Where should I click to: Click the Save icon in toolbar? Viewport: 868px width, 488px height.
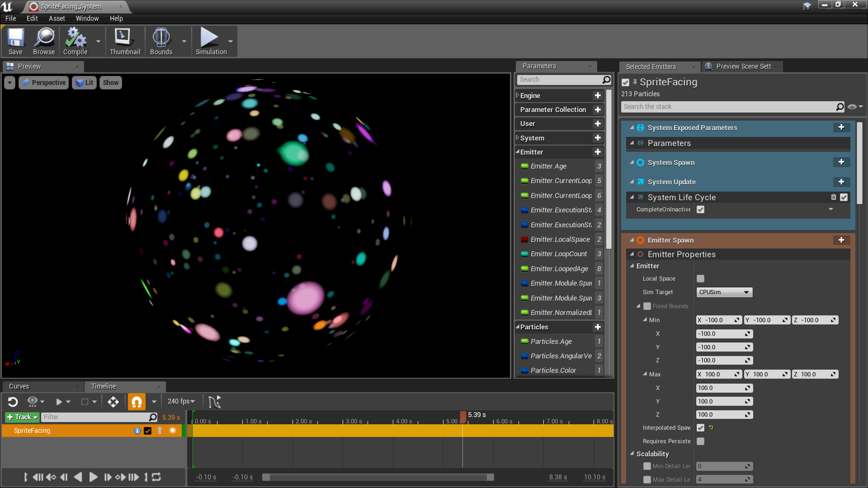[15, 41]
